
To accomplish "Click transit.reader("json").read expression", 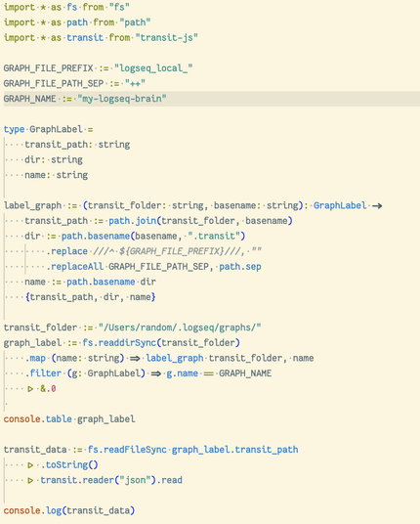I will (x=111, y=480).
